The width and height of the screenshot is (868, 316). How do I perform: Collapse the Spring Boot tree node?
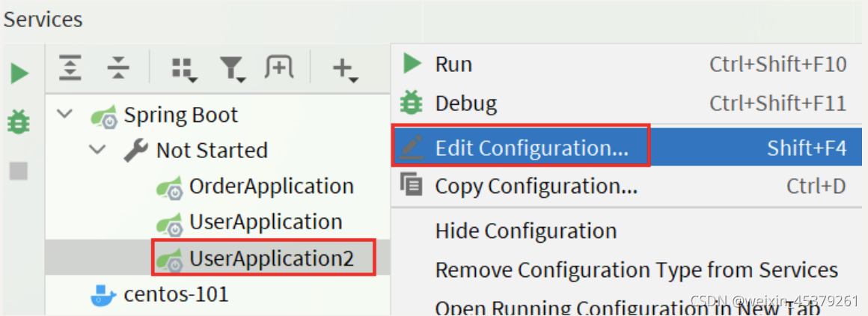(x=65, y=115)
